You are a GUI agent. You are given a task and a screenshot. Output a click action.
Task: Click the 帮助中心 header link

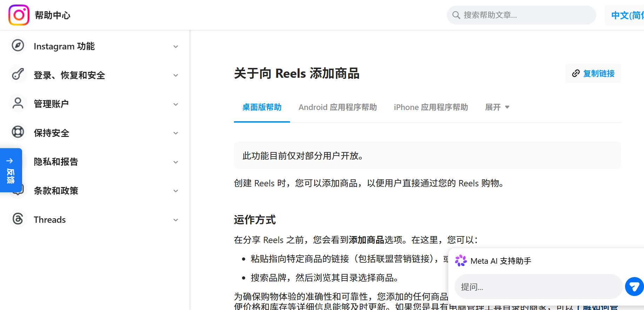click(53, 15)
